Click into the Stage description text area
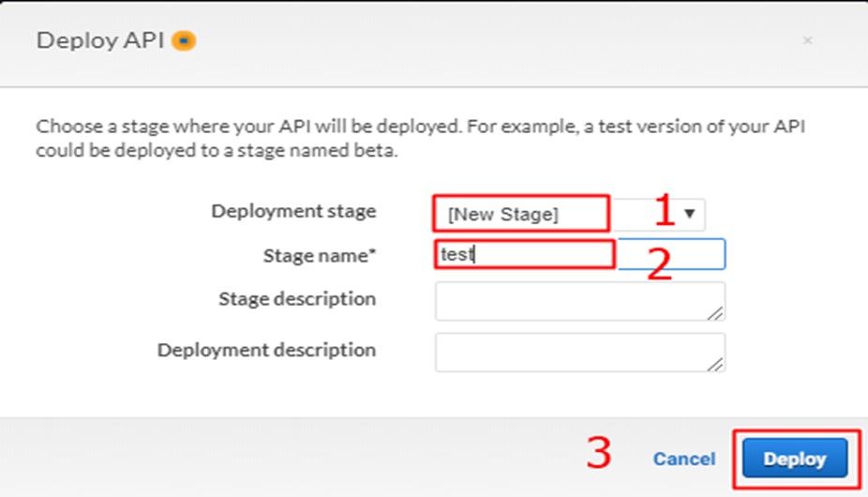Viewport: 868px width, 497px height. (578, 301)
